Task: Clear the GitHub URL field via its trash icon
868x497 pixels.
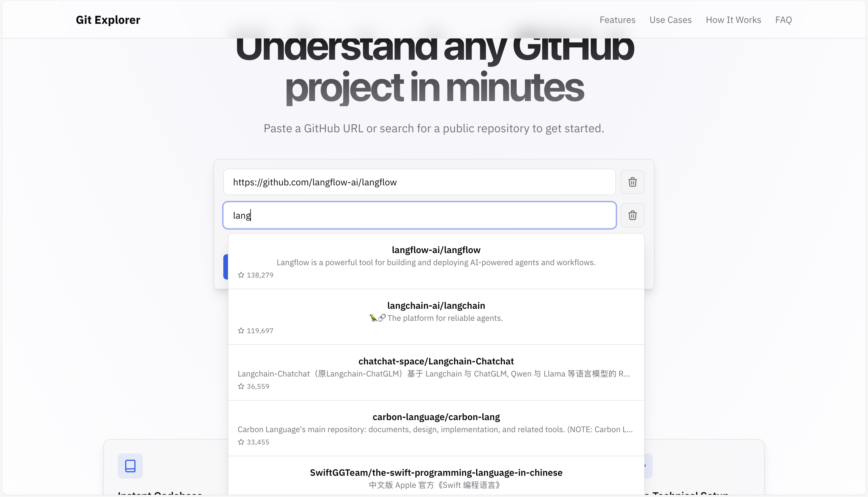Action: click(x=632, y=182)
